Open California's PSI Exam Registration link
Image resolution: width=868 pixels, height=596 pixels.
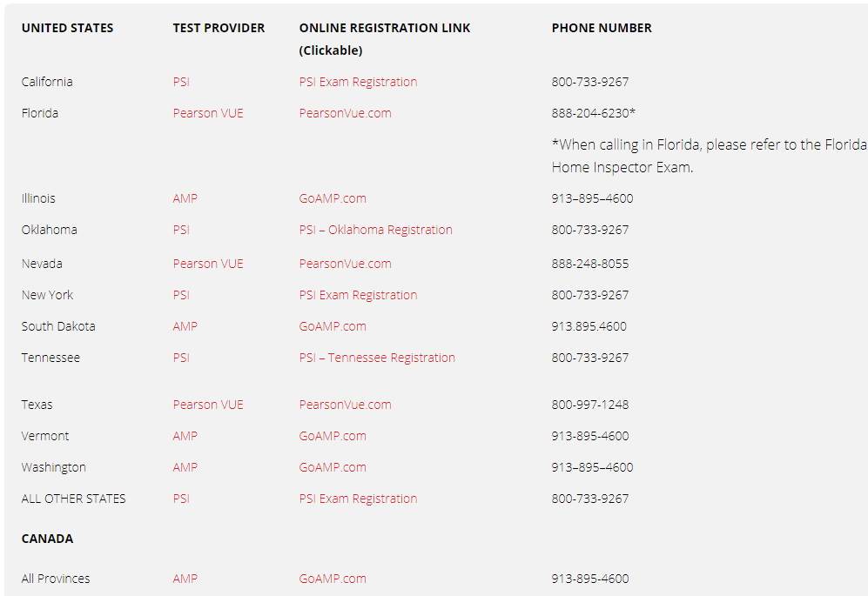click(358, 82)
